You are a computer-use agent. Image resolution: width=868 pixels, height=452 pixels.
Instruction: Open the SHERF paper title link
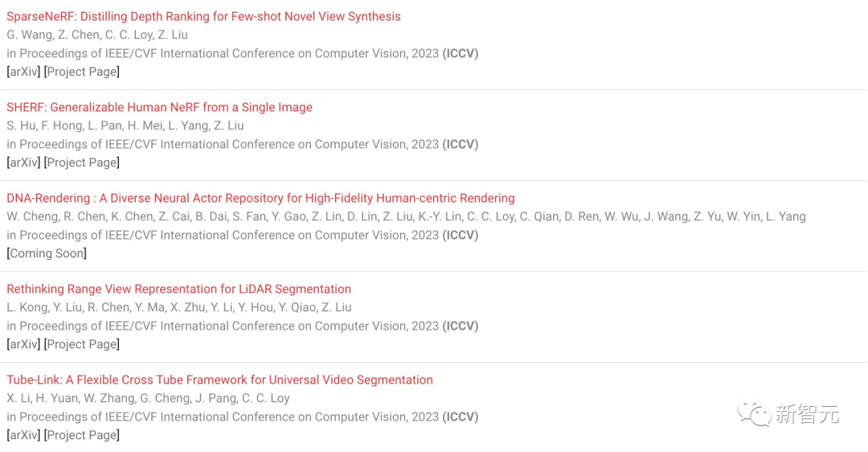tap(159, 108)
